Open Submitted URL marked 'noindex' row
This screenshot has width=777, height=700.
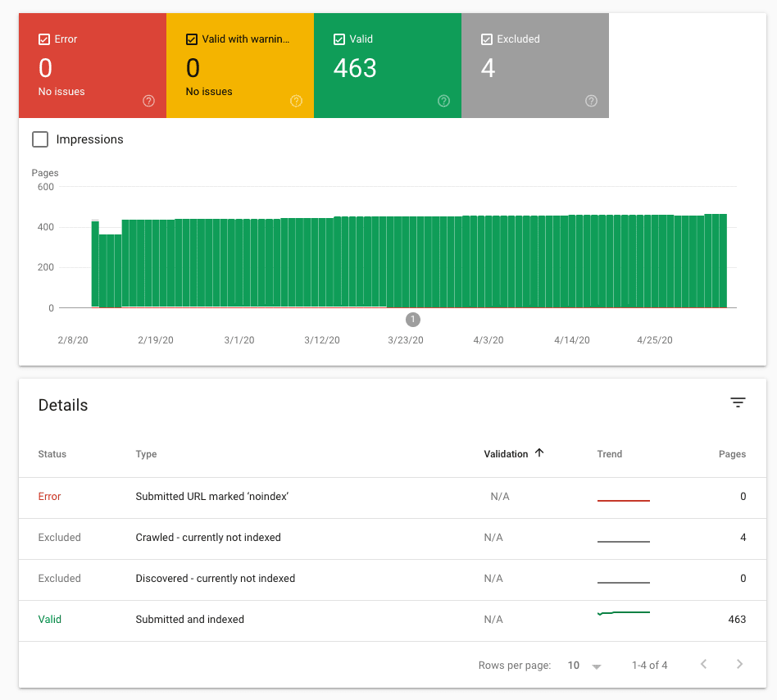click(393, 498)
